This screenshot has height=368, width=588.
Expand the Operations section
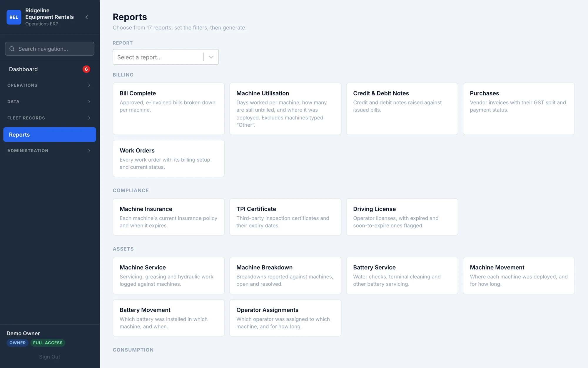(x=50, y=85)
